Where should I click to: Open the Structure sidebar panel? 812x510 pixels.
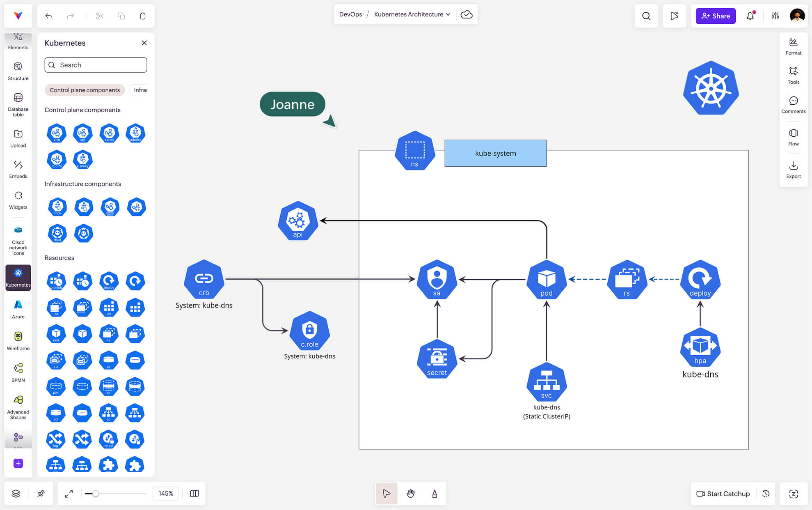click(18, 71)
